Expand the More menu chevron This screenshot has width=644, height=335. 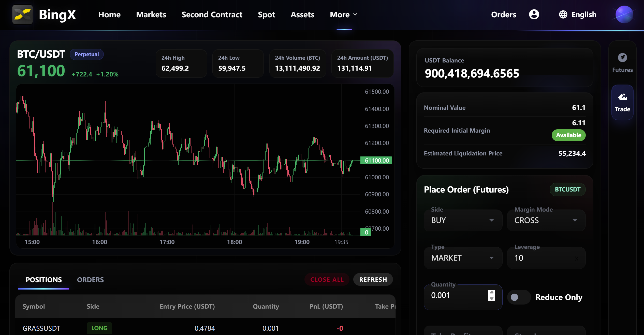(355, 14)
